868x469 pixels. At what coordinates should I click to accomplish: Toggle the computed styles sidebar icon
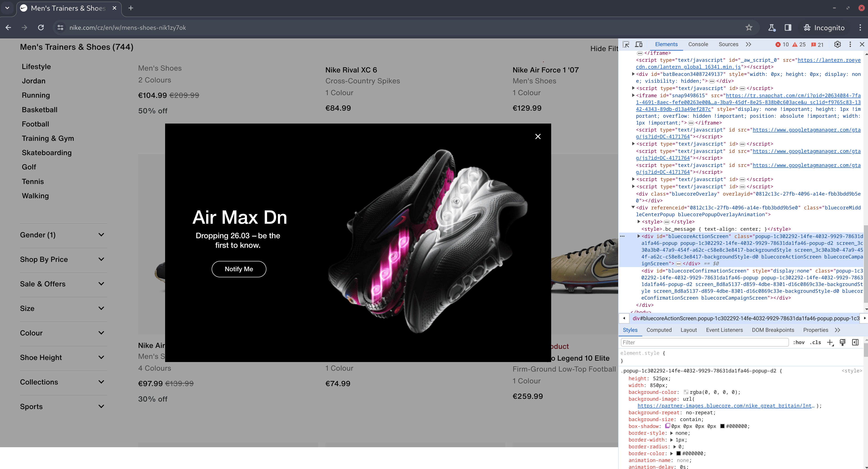pos(855,343)
